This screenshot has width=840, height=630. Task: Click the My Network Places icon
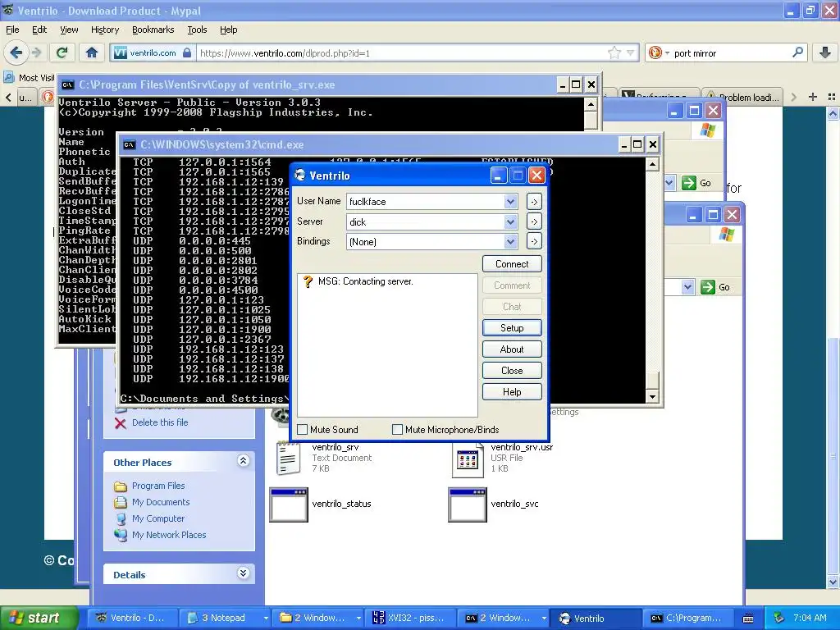[x=121, y=535]
